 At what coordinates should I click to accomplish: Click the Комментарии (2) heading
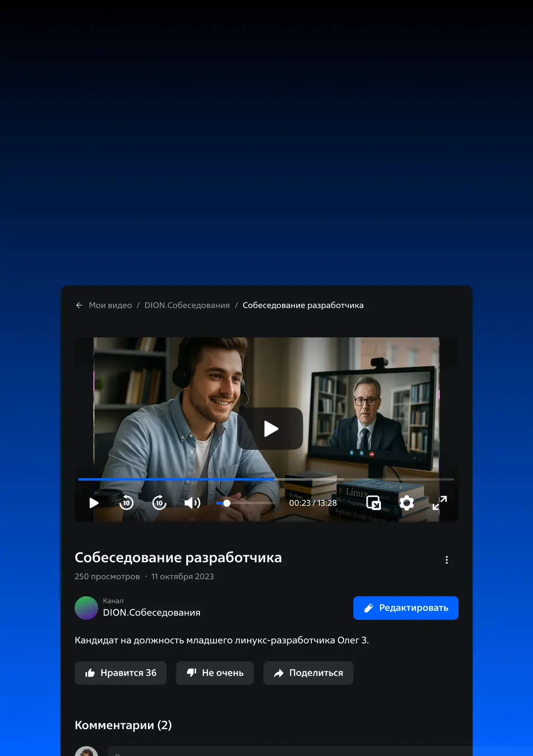123,725
